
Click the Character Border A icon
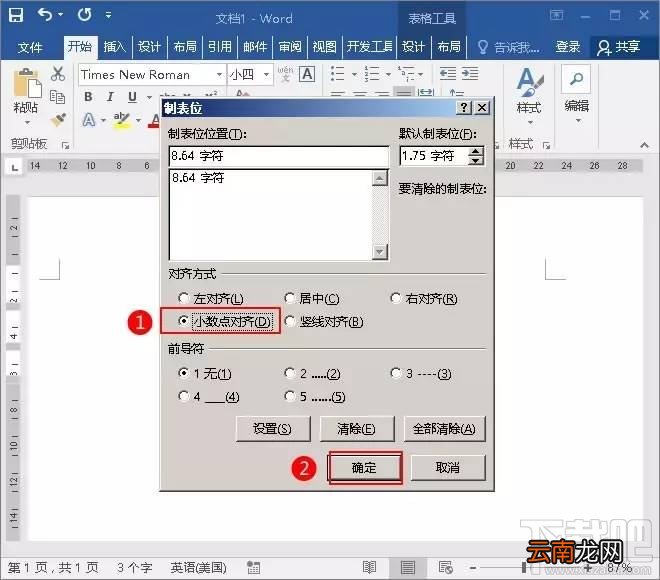point(307,74)
